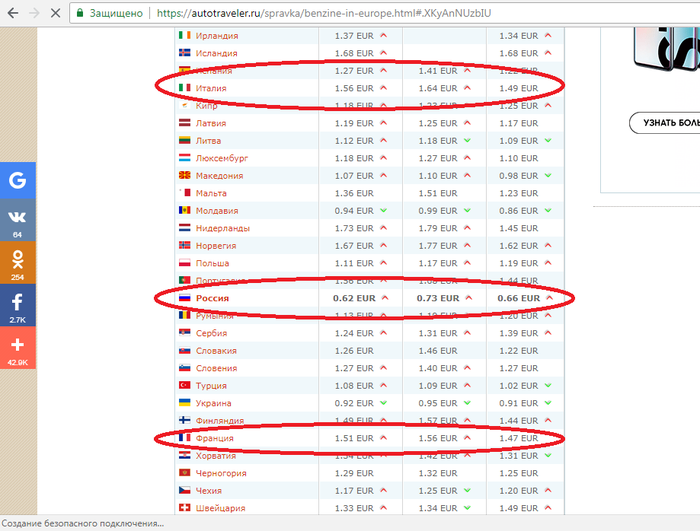Click the green secure lock icon

[80, 14]
